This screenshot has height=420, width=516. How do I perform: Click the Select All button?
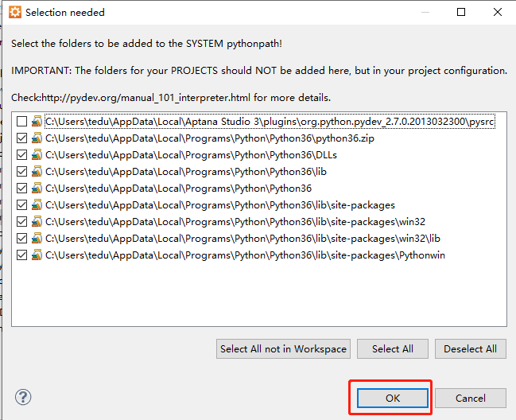392,348
